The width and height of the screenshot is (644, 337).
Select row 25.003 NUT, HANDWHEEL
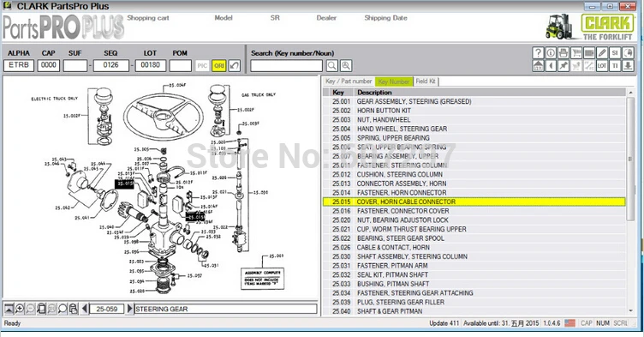[x=474, y=119]
